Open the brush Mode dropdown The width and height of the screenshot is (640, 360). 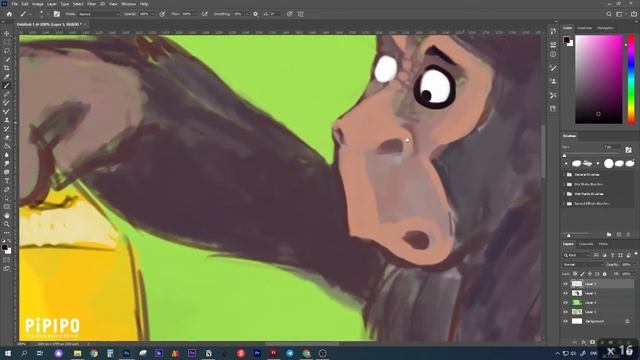click(98, 14)
